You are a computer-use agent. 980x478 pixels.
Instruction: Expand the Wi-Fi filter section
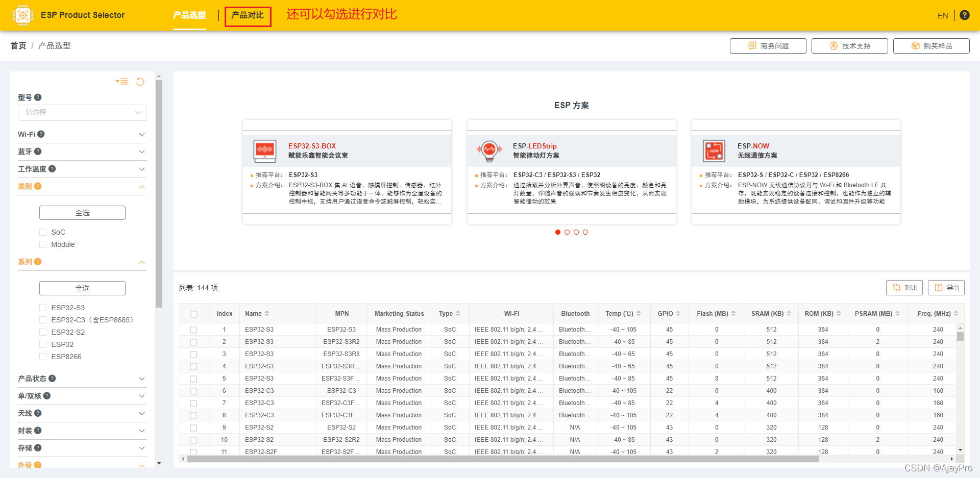142,134
